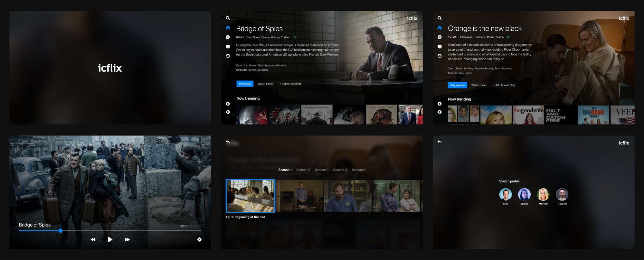This screenshot has height=260, width=644.
Task: Click 'Director: Steven Spielberg' text
Action: (x=252, y=70)
